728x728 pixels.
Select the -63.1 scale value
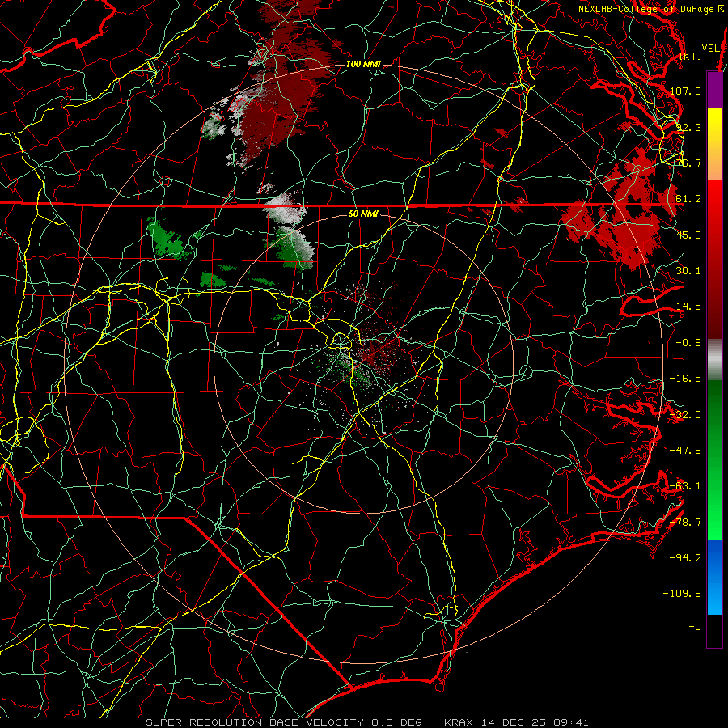pos(685,486)
